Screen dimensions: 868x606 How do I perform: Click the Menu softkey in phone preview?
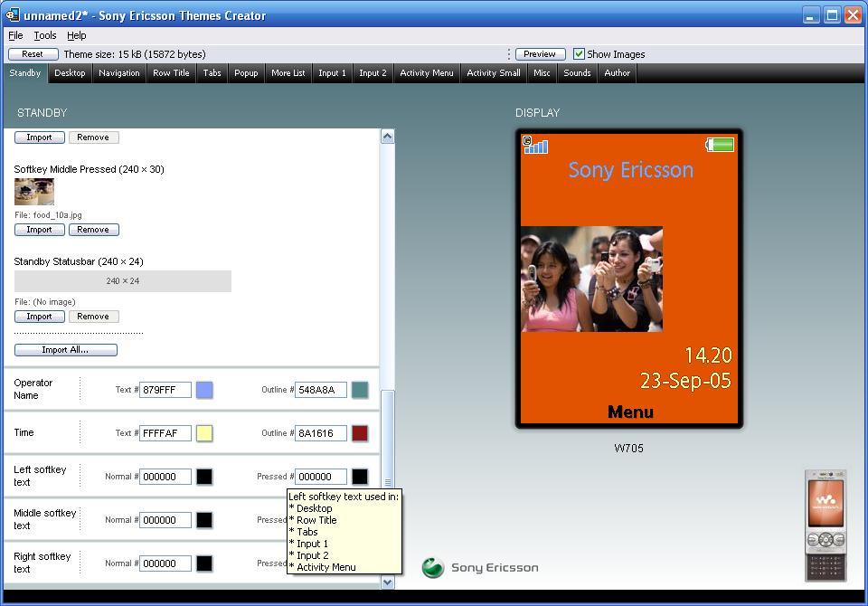pyautogui.click(x=630, y=412)
